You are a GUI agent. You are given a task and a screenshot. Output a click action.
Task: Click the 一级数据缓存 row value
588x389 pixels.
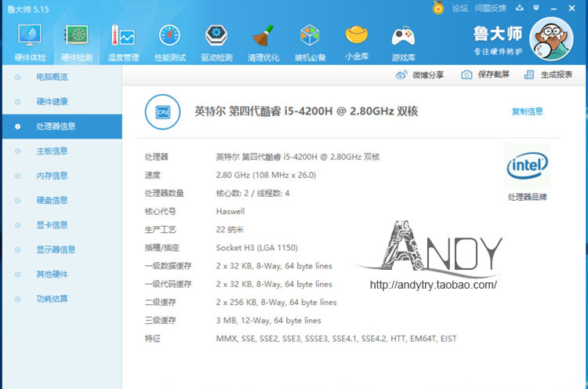tap(274, 266)
